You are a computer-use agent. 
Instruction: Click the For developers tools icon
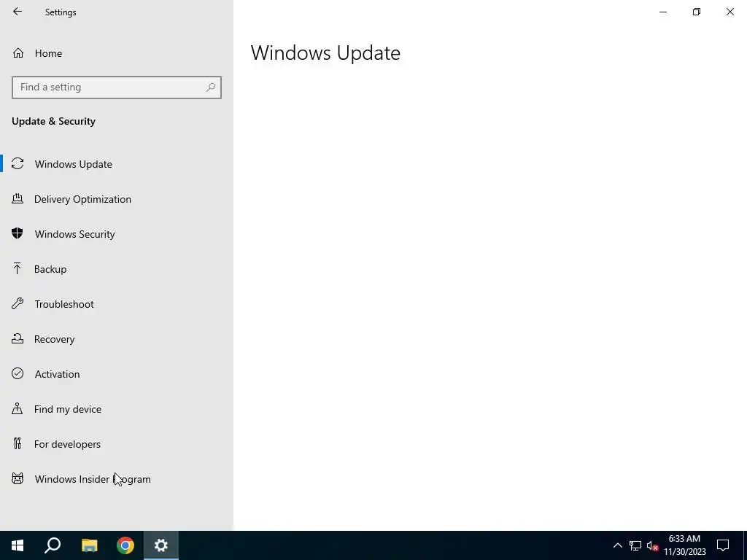click(18, 443)
